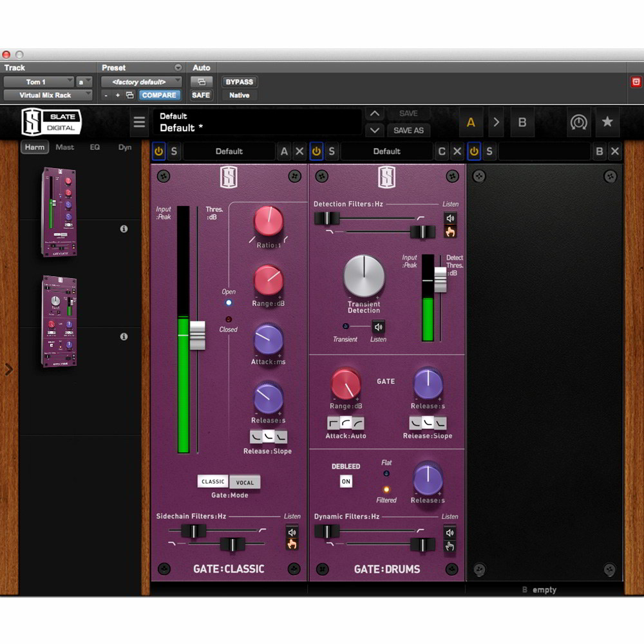Mark preset as favorite with star icon
The width and height of the screenshot is (644, 644).
pos(607,122)
